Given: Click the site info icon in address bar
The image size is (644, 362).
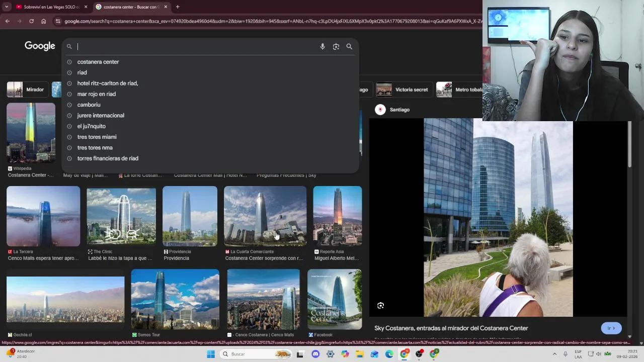Looking at the screenshot, I should pyautogui.click(x=58, y=21).
